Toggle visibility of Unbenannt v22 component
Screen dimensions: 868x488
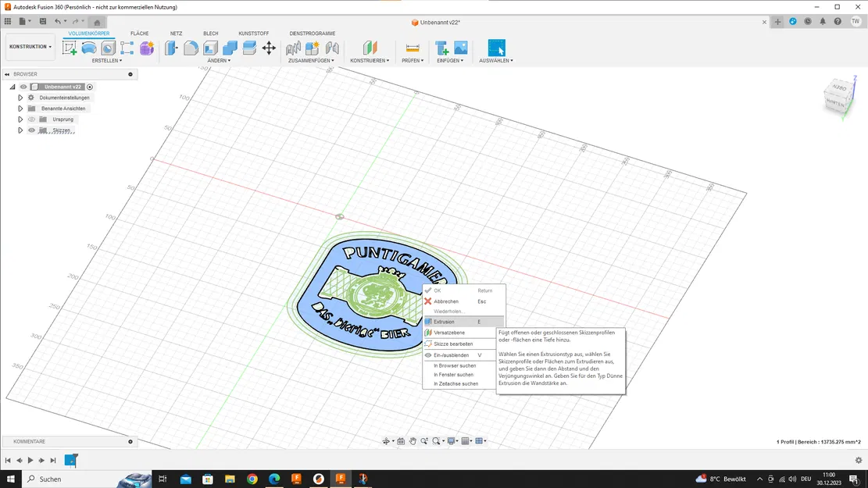tap(23, 87)
